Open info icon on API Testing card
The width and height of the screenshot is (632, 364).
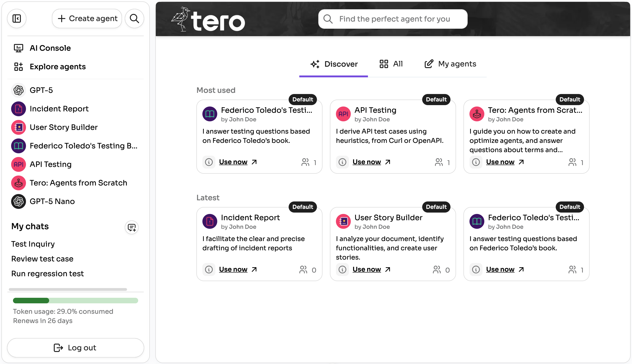click(342, 162)
